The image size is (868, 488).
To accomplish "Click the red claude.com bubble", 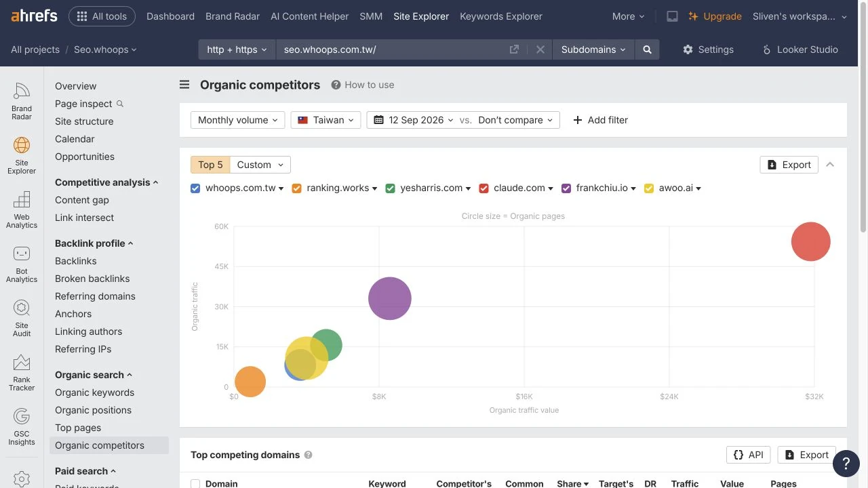I will pos(811,241).
